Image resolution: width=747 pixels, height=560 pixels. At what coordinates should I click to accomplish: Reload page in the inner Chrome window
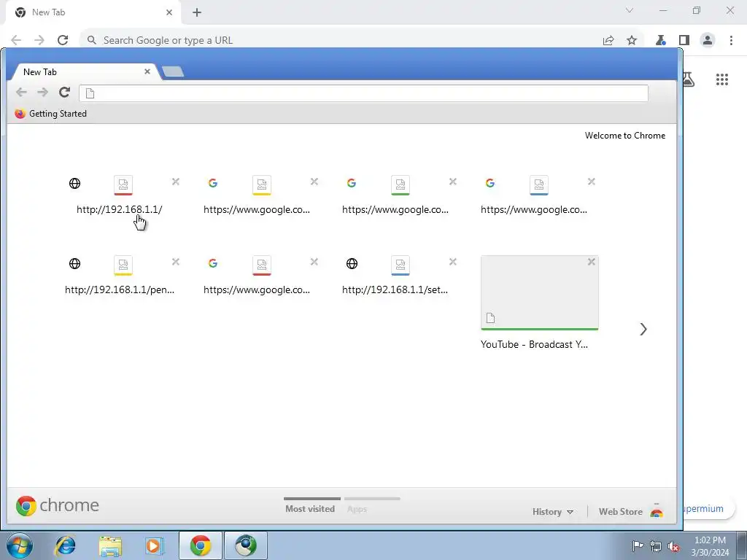coord(64,92)
